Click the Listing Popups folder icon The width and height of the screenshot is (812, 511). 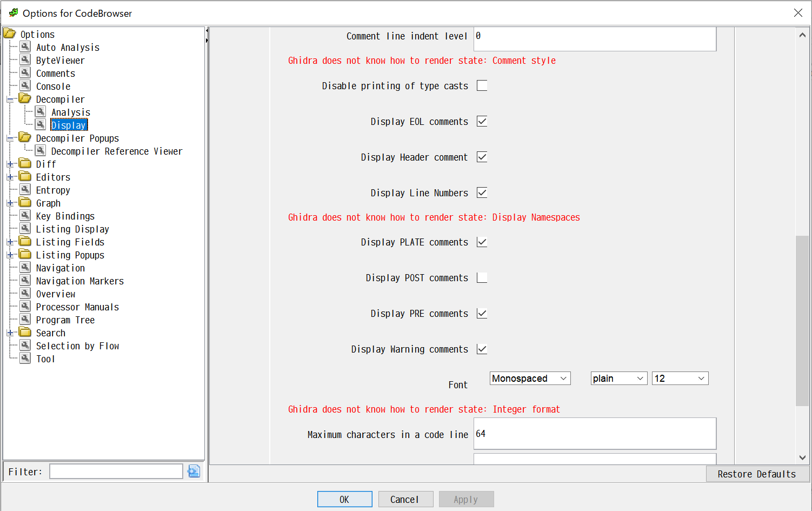point(25,254)
